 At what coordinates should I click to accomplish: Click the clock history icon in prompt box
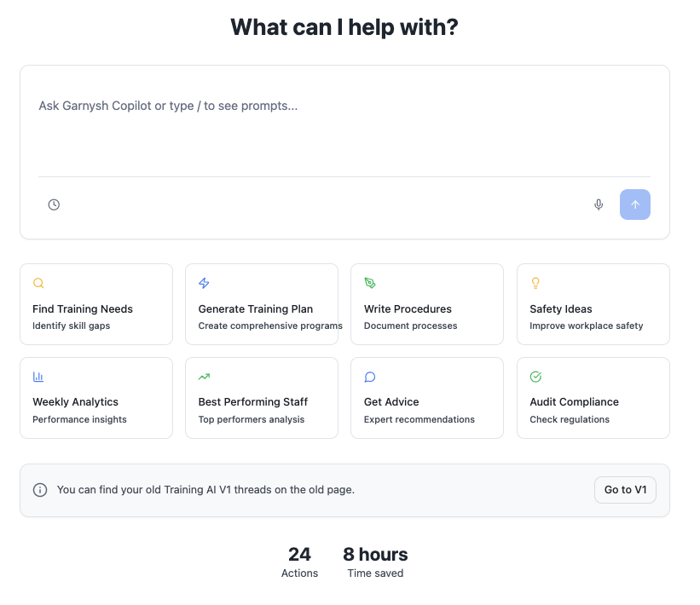click(x=54, y=205)
